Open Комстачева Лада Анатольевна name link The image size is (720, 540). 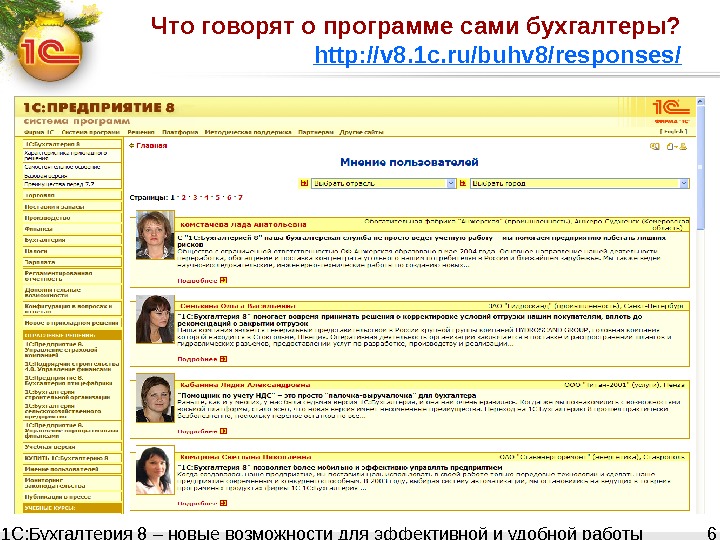243,225
